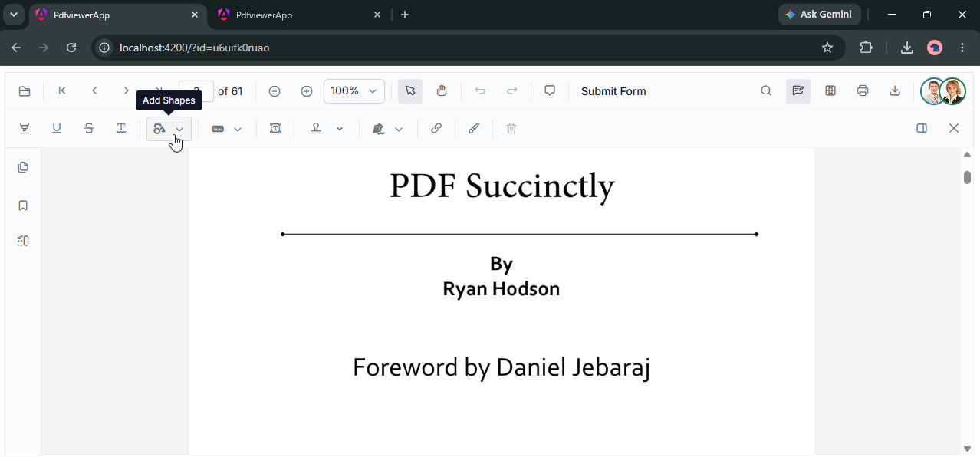This screenshot has height=457, width=980.
Task: Click the Submit Form button
Action: (x=613, y=91)
